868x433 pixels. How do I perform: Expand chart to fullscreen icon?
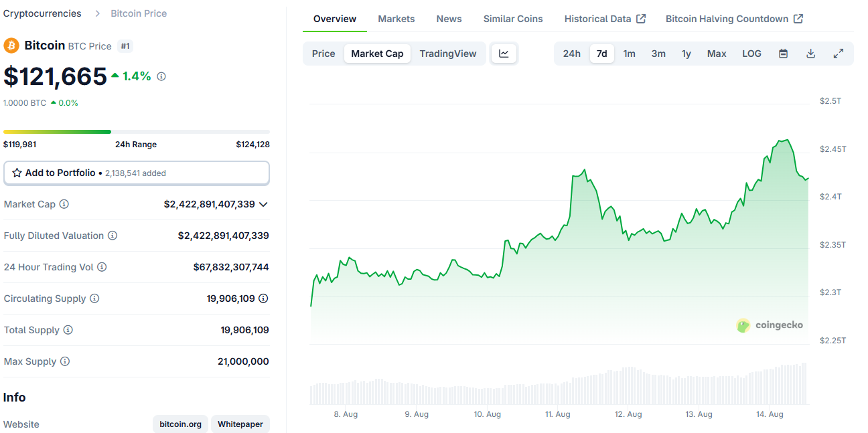(x=838, y=54)
